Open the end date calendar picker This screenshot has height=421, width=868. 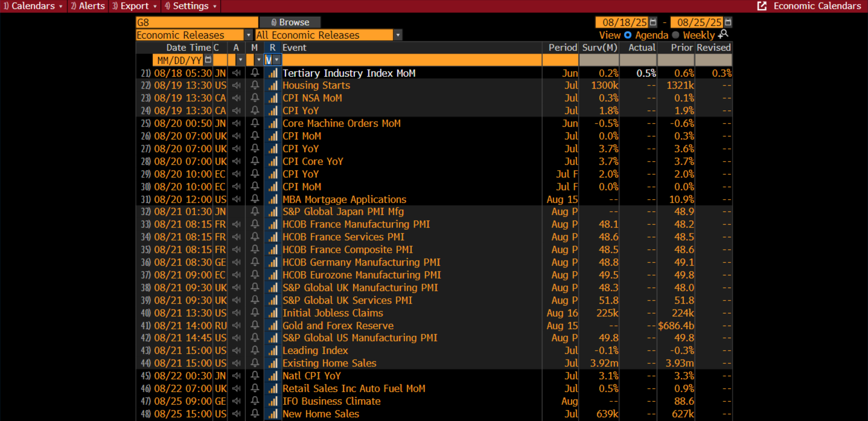[728, 22]
